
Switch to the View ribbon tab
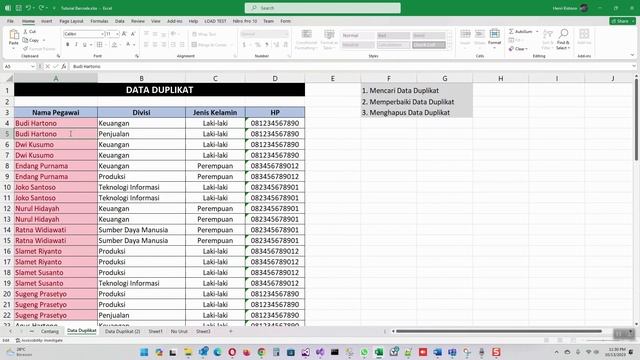pyautogui.click(x=156, y=21)
